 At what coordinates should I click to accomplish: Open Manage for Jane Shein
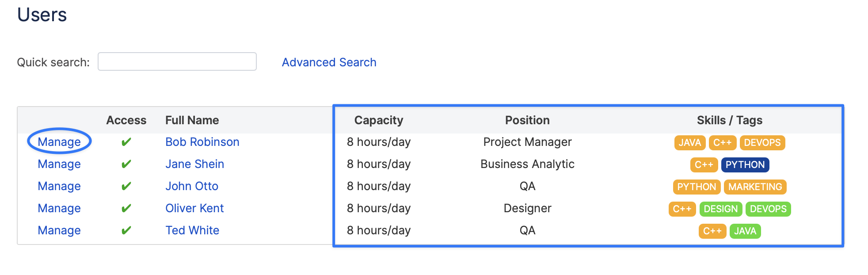(59, 164)
